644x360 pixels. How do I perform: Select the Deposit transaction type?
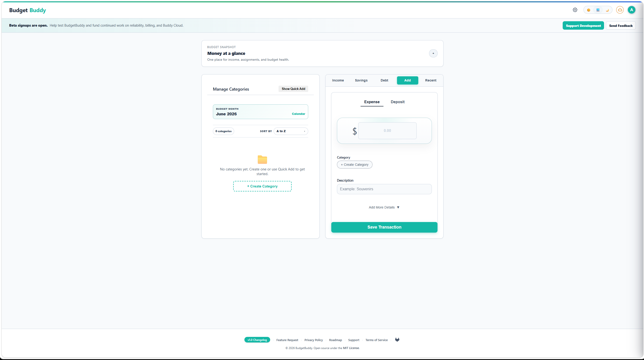tap(397, 102)
